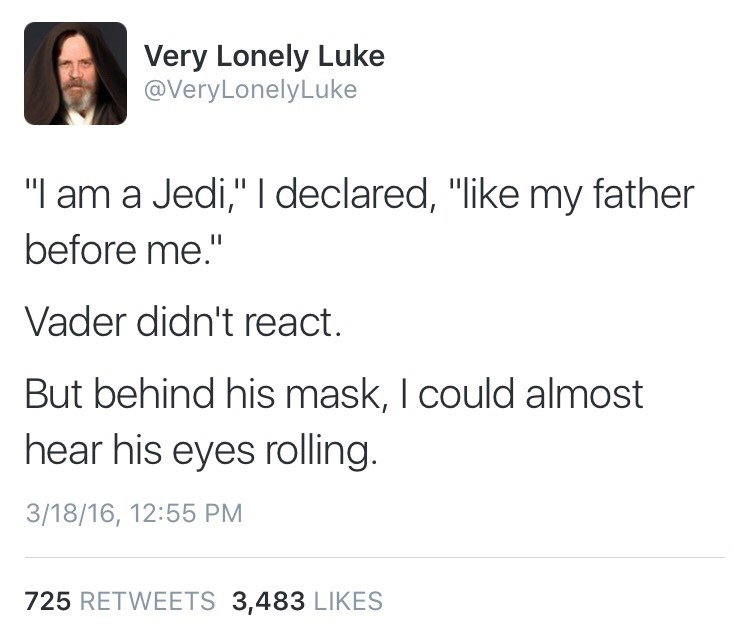Screen dimensions: 734x636
Task: Click the RETWEETS label
Action: coord(146,601)
